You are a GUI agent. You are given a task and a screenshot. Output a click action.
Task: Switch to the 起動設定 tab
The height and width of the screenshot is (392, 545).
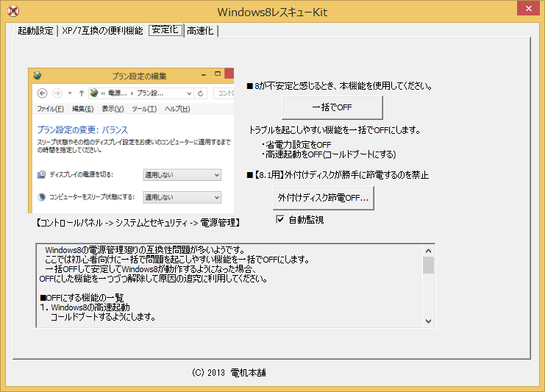pyautogui.click(x=35, y=31)
